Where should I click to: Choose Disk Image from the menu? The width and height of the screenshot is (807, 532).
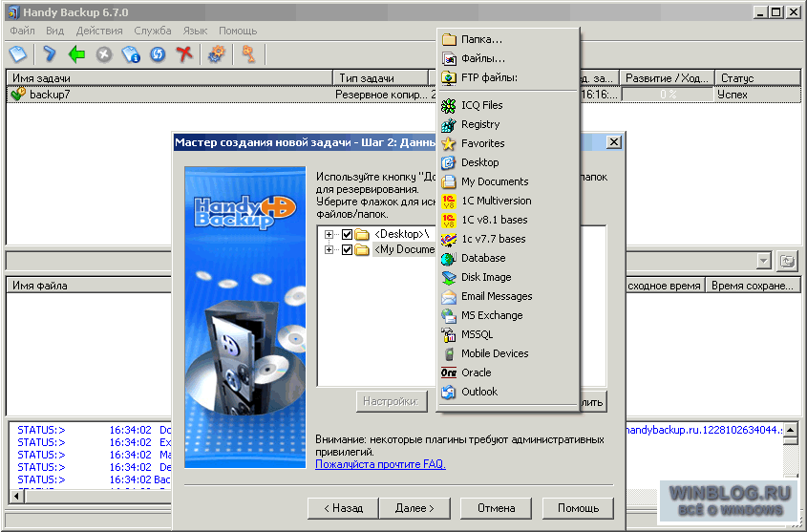tap(507, 277)
